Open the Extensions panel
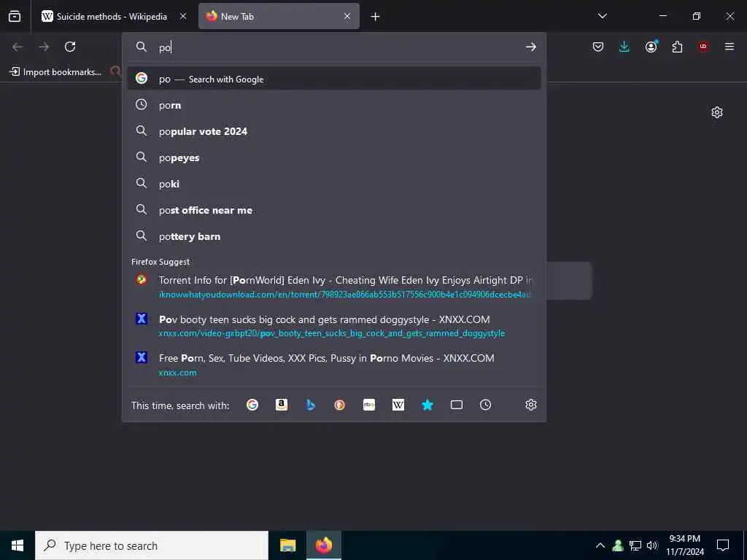 pyautogui.click(x=677, y=47)
